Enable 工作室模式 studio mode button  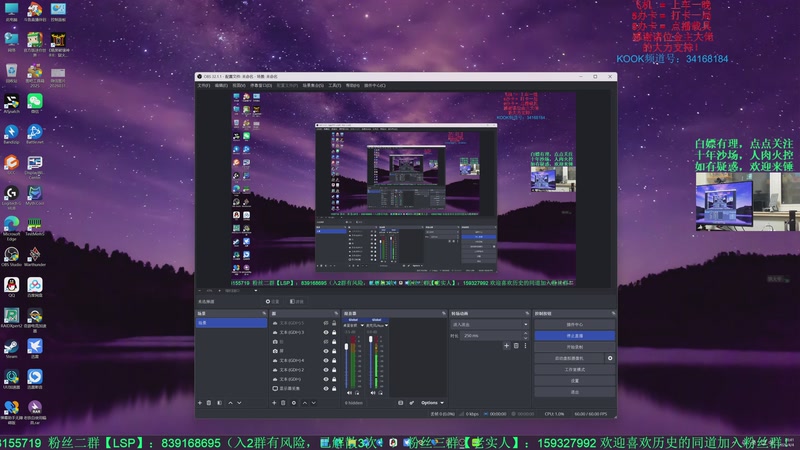(574, 369)
